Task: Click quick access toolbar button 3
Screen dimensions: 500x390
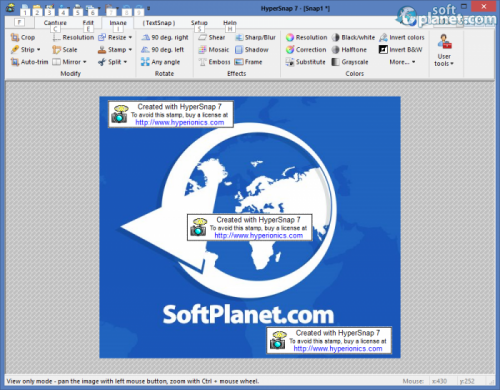Action: click(x=49, y=10)
